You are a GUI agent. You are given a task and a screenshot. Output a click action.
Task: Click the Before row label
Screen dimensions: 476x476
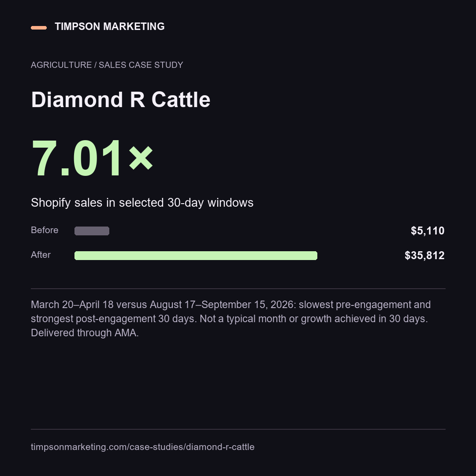(x=45, y=230)
